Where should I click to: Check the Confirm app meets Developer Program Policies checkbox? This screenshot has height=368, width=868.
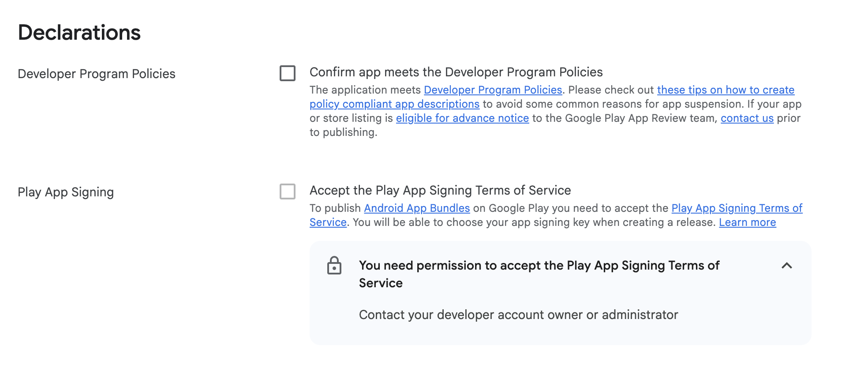coord(288,73)
